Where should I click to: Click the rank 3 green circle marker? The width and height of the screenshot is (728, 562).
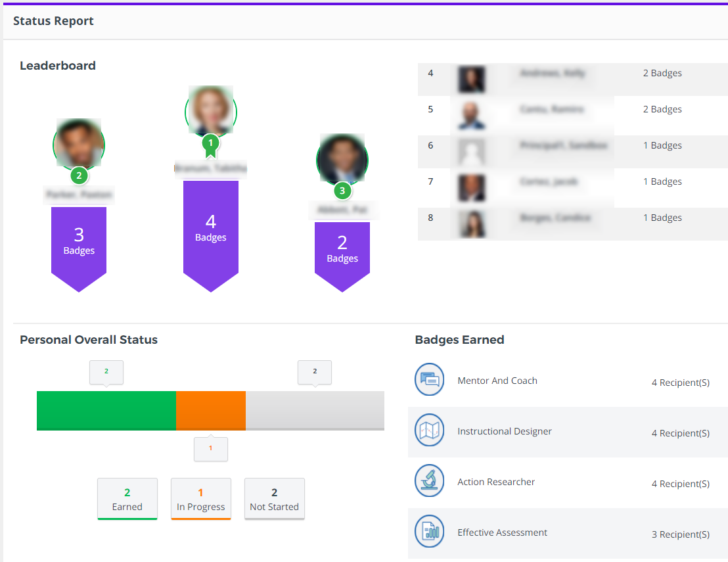point(342,191)
